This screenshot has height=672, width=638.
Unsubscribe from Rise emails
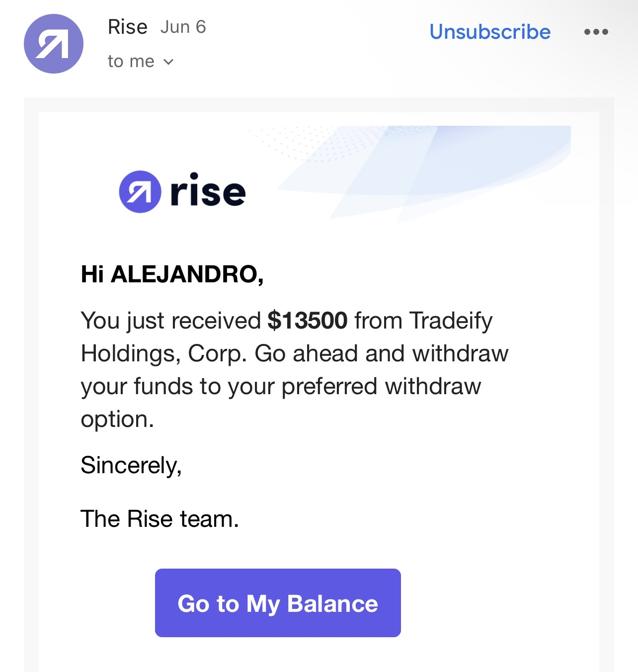point(490,31)
